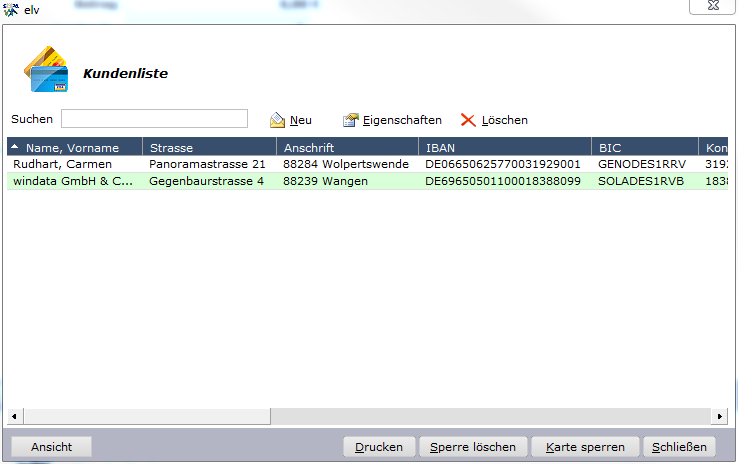738x464 pixels.
Task: Select the windata GmbH customer row
Action: click(368, 181)
